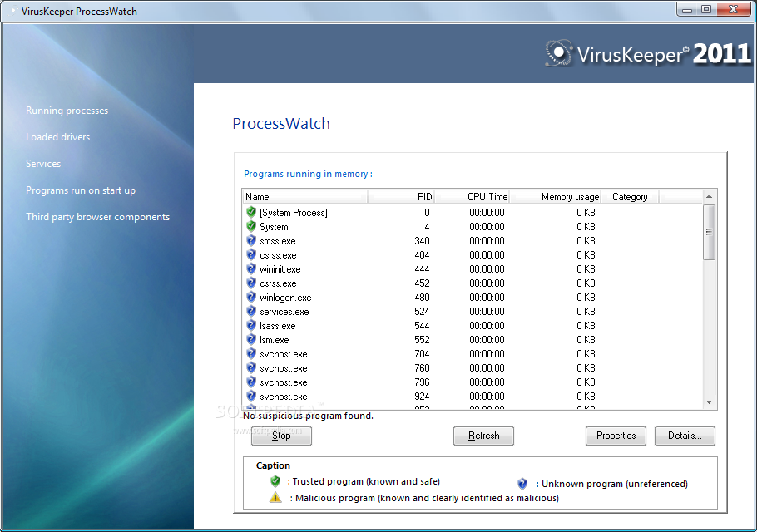Image resolution: width=757 pixels, height=532 pixels.
Task: Click the green shield icon beside System
Action: pos(251,226)
